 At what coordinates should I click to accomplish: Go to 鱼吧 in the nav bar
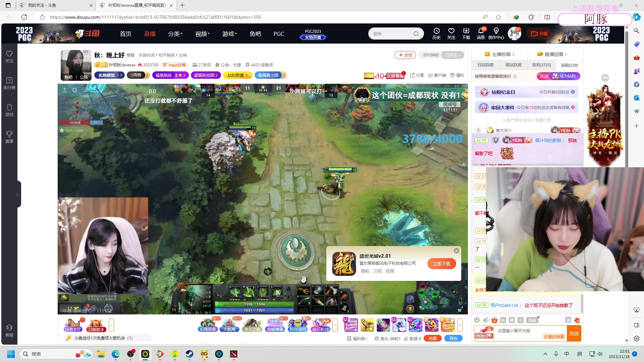pos(255,34)
